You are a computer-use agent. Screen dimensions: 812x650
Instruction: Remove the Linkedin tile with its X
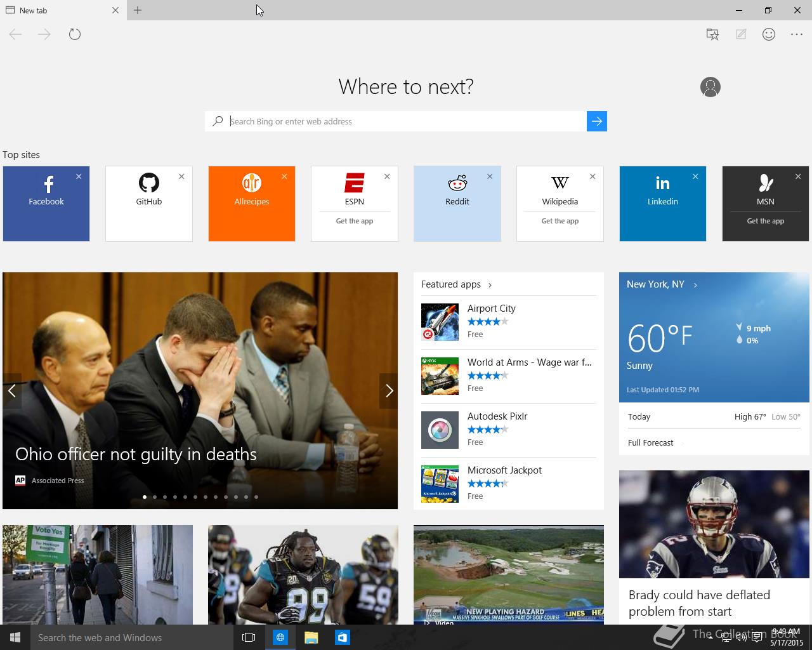tap(695, 176)
